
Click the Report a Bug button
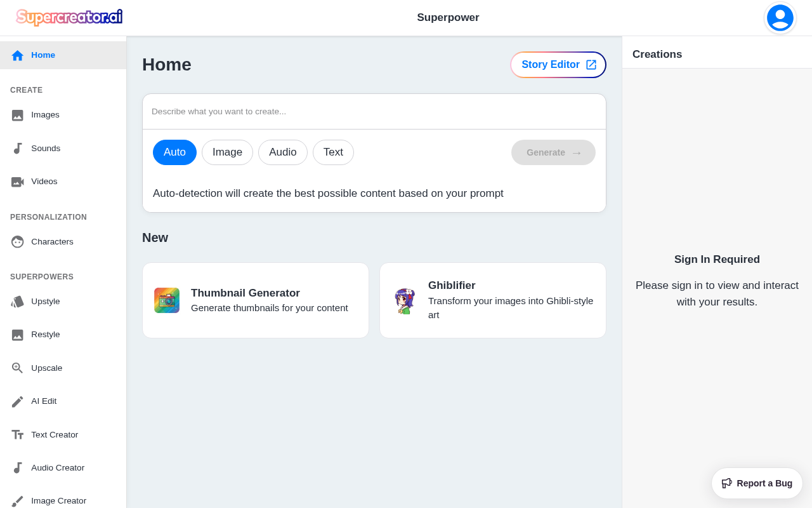click(757, 483)
